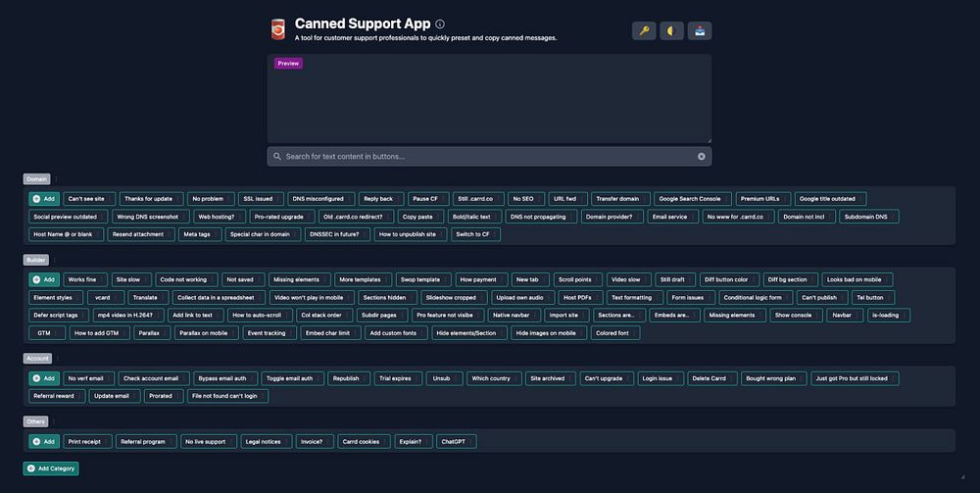980x493 pixels.
Task: Choose the "Defer script tags" button
Action: coord(59,315)
